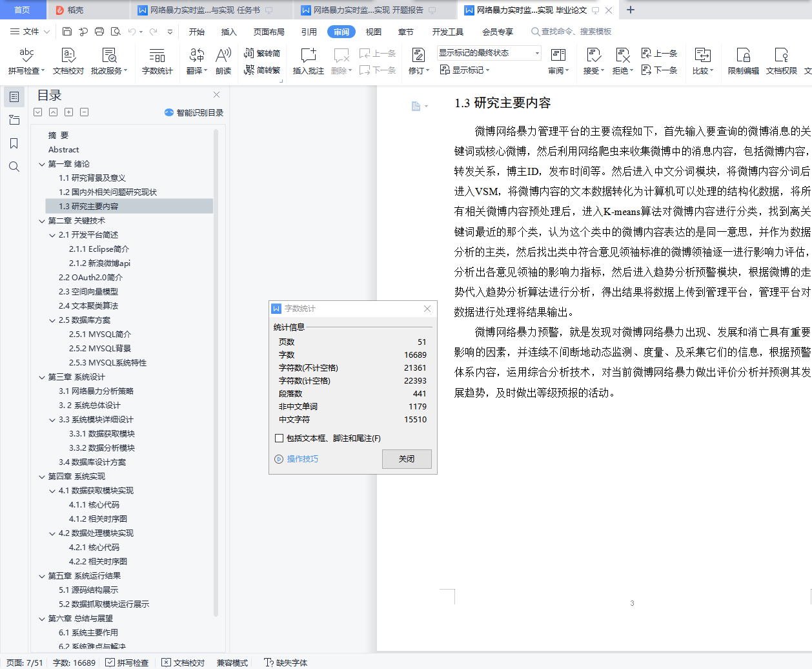Collapse 第三章 系统设计 node
Screen dimensions: 812x669
(42, 377)
